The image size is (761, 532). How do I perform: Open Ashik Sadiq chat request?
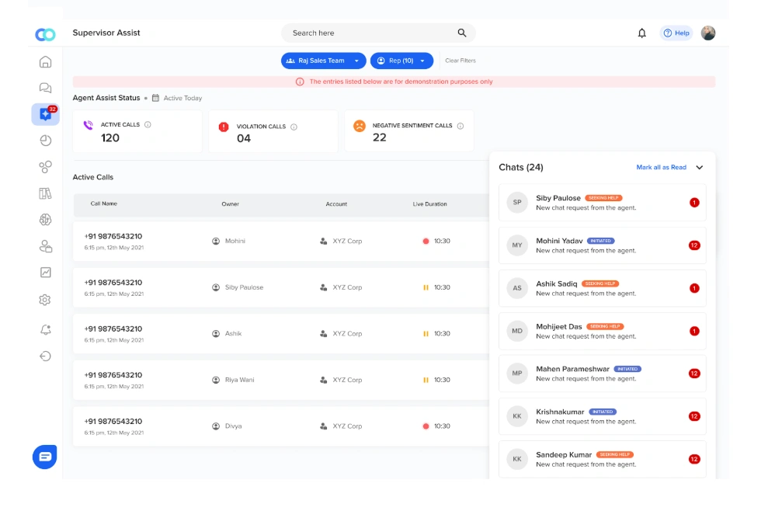click(603, 288)
